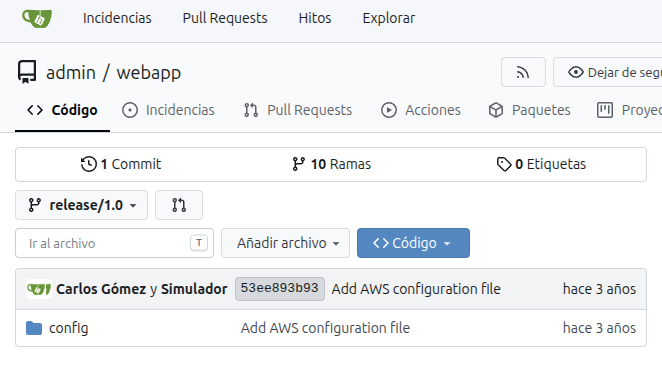
Task: Click the RSS feed icon button
Action: coord(523,72)
